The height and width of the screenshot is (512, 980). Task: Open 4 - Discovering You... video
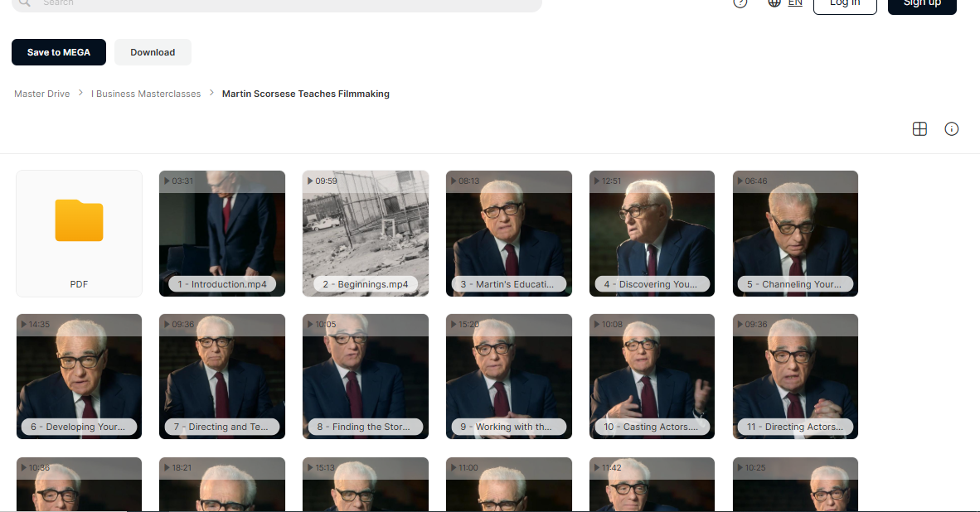pyautogui.click(x=652, y=234)
